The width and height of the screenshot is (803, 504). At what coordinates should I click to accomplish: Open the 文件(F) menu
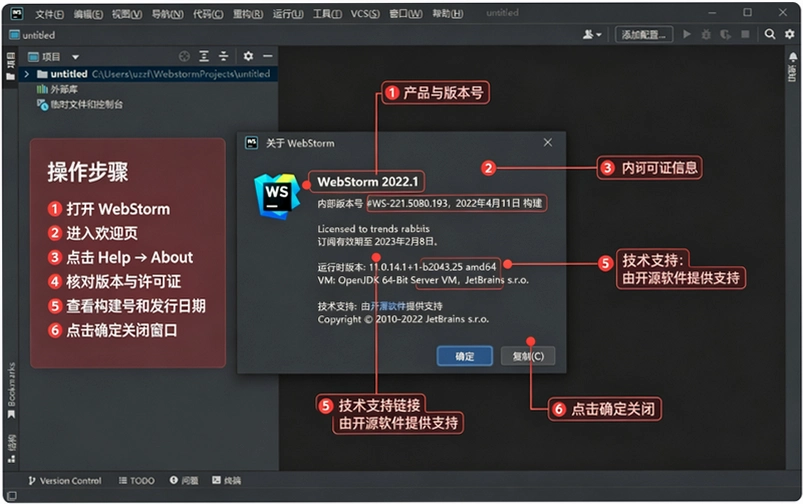49,14
